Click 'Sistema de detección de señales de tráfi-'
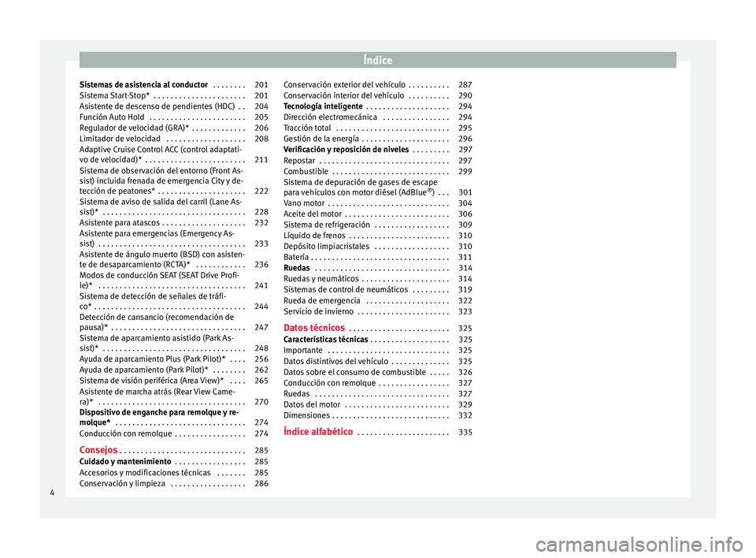Image resolution: width=756 pixels, height=558 pixels. point(153,296)
